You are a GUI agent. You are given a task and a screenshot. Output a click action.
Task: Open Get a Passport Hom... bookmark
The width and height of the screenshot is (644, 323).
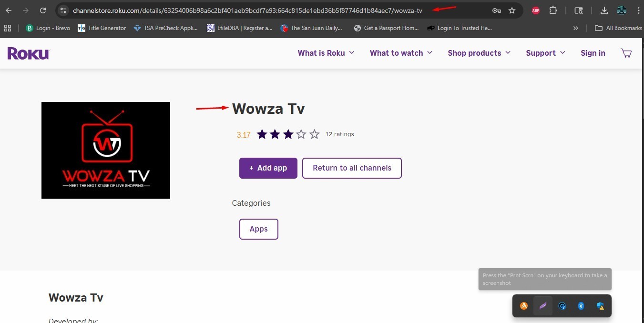click(386, 28)
